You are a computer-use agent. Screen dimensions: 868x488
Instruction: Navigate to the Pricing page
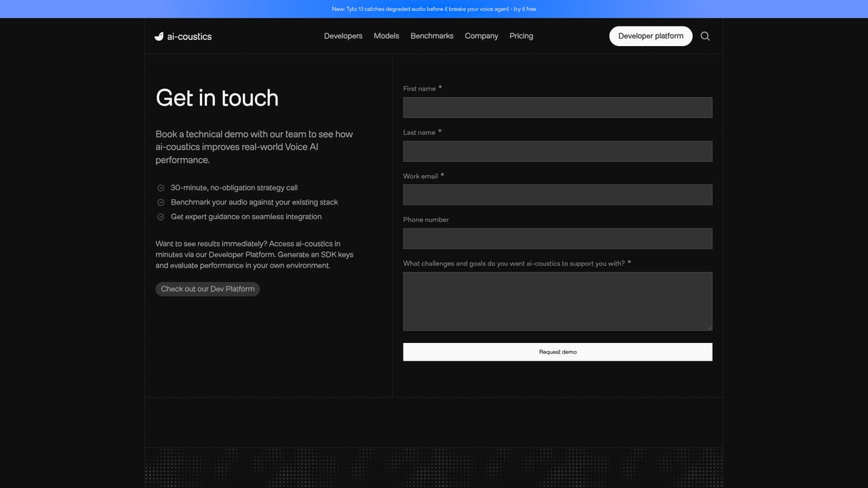[x=521, y=36]
